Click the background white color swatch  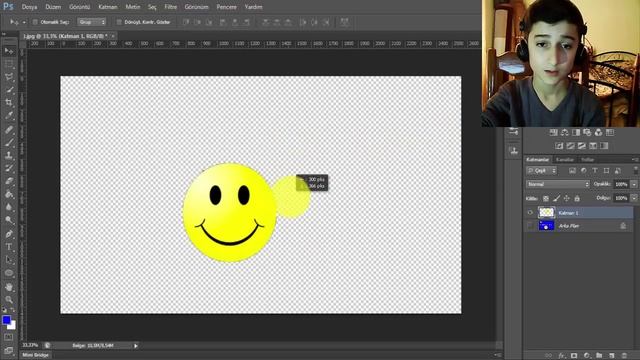coord(13,326)
